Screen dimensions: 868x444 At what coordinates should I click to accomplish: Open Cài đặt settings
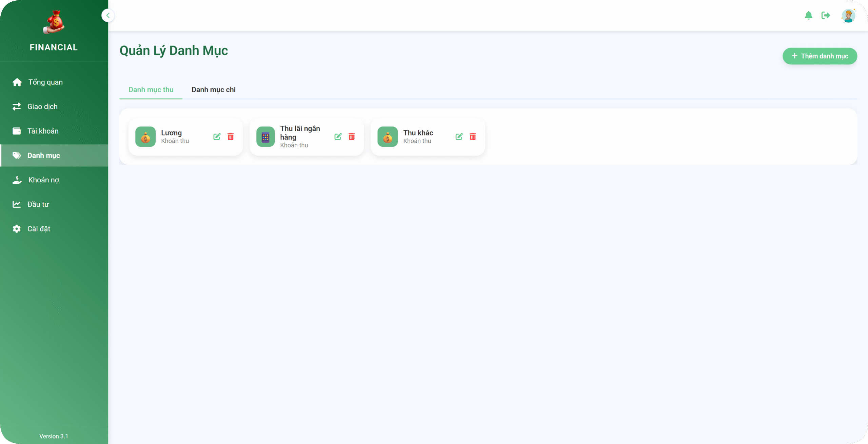click(x=39, y=228)
